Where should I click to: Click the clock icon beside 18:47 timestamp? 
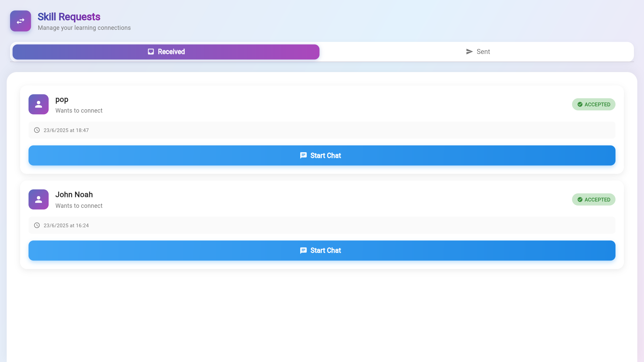pyautogui.click(x=37, y=130)
